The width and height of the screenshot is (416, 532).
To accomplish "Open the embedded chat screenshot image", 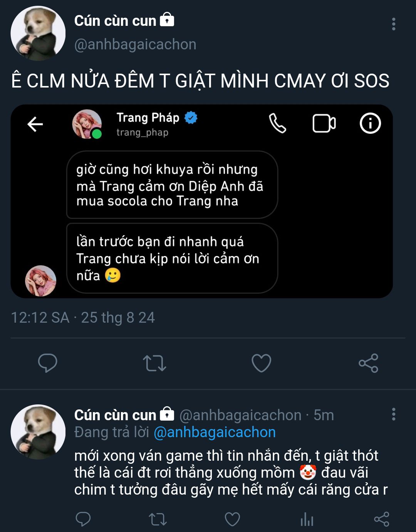I will 201,201.
